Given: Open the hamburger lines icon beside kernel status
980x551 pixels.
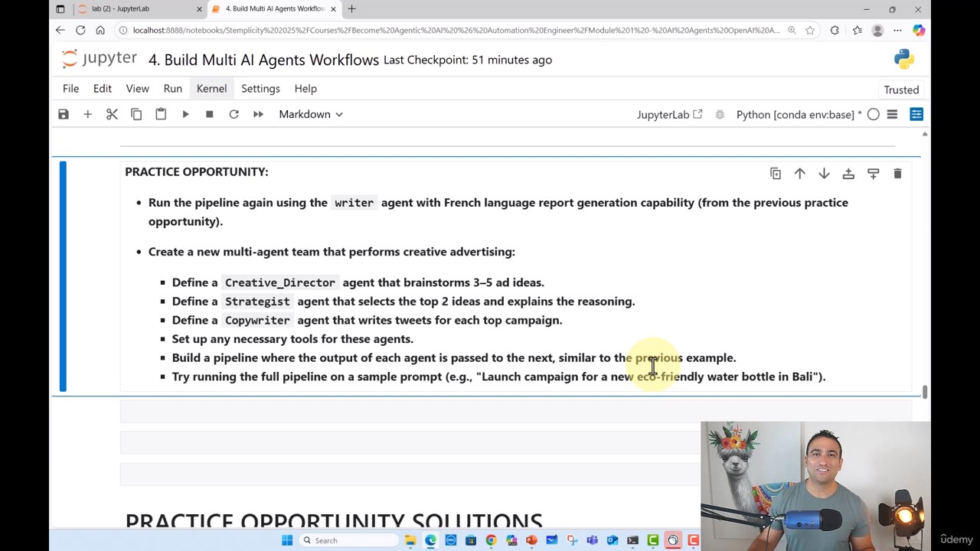Looking at the screenshot, I should (x=892, y=114).
